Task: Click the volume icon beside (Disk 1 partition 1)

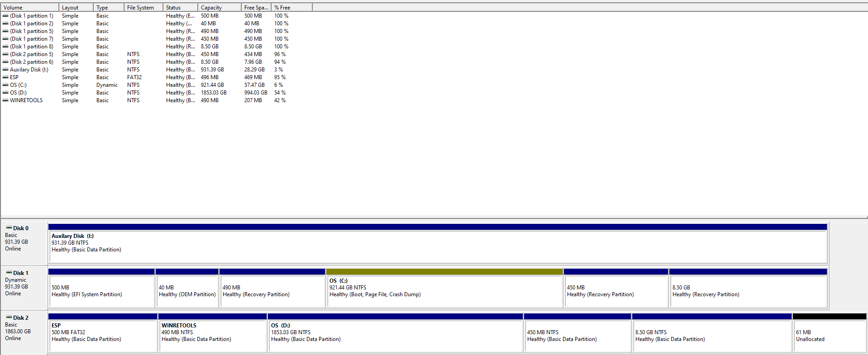Action: point(5,16)
